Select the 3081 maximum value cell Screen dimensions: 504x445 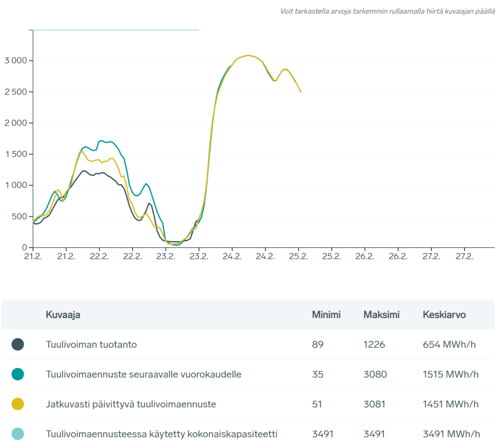click(374, 404)
